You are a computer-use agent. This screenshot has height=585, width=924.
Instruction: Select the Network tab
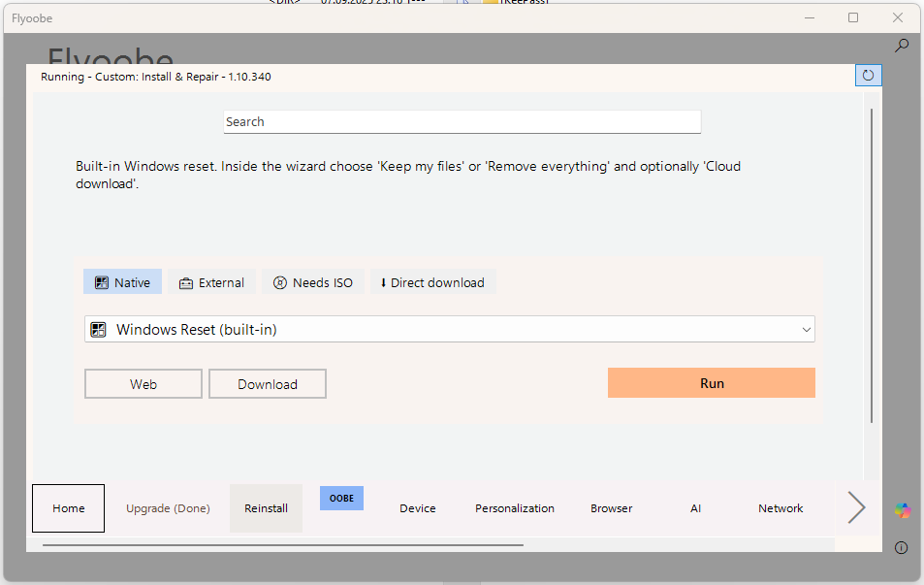(x=781, y=508)
